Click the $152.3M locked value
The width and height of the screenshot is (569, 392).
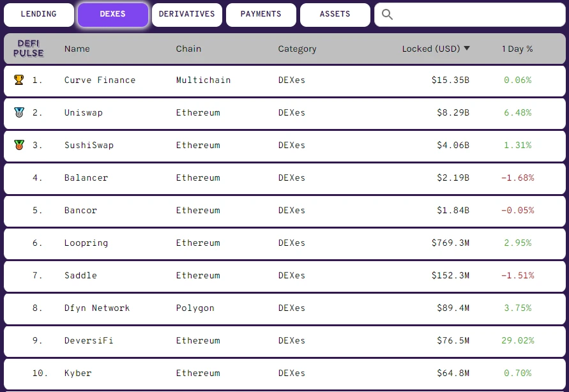450,275
